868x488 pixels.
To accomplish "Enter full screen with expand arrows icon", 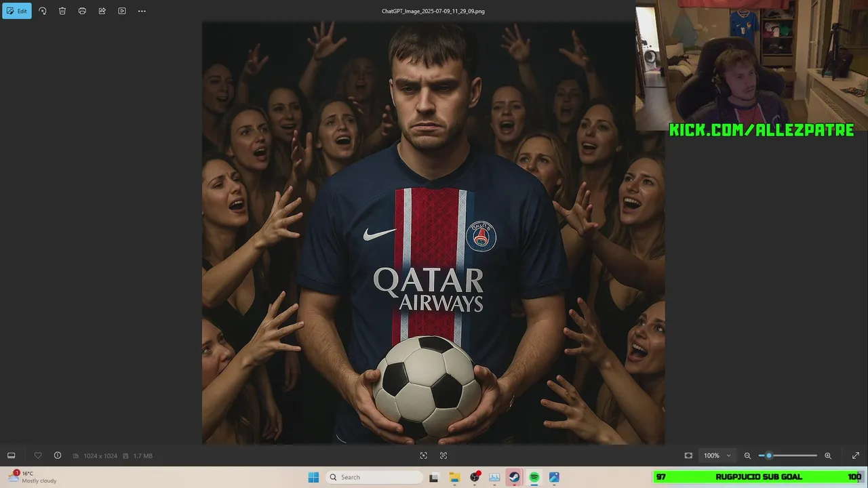I will tap(856, 455).
